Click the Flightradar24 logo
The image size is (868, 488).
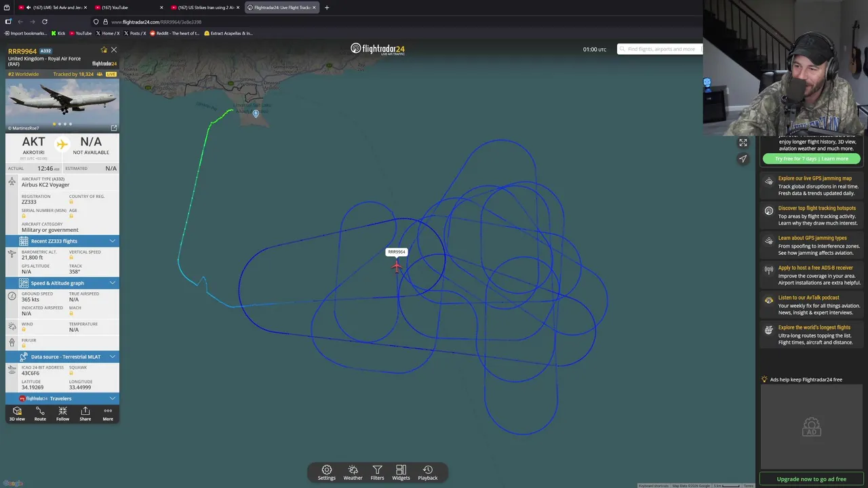378,49
